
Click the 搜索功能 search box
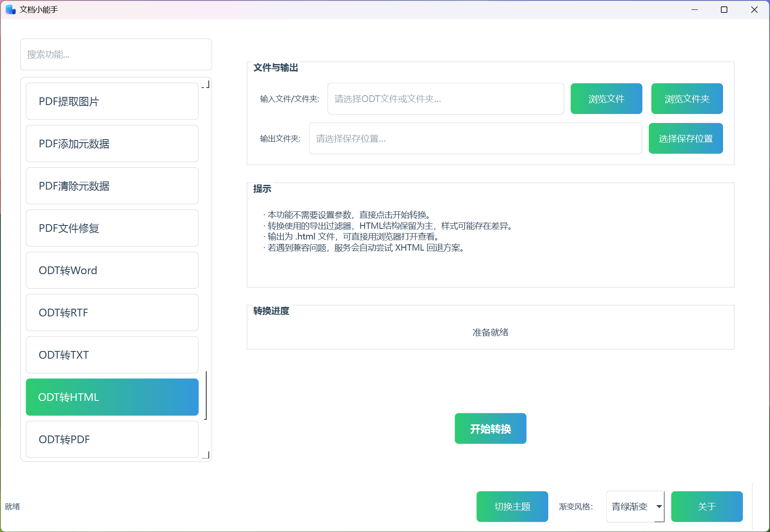pyautogui.click(x=116, y=55)
